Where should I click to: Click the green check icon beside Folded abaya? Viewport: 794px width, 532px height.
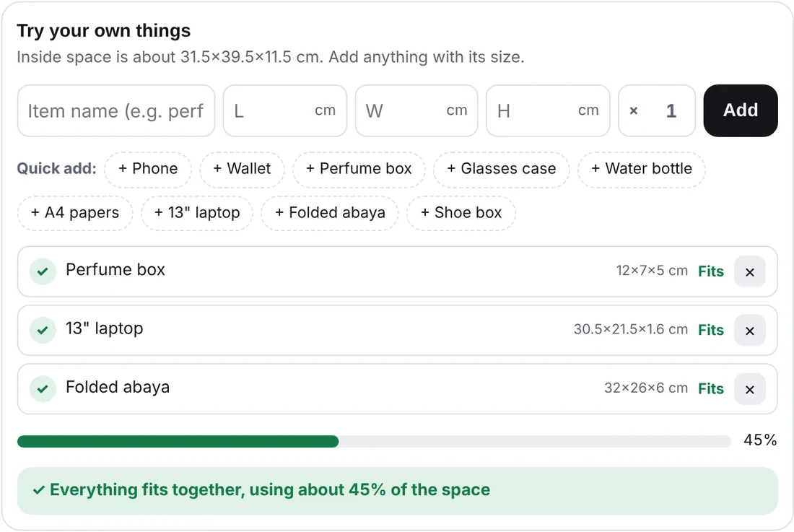[x=43, y=389]
